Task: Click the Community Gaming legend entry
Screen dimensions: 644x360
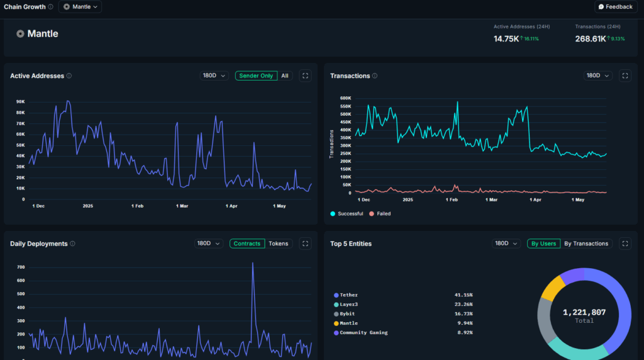Action: [x=360, y=333]
